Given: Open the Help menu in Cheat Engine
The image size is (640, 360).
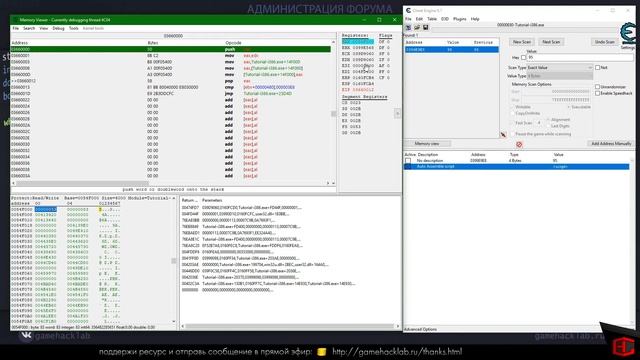Looking at the screenshot, I should point(475,19).
